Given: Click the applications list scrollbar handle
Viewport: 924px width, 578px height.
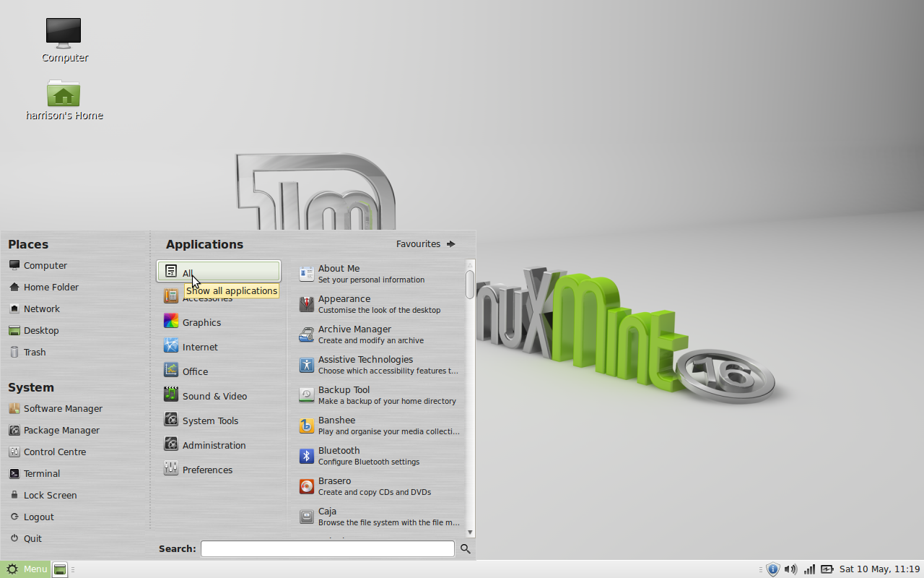Looking at the screenshot, I should (x=470, y=285).
